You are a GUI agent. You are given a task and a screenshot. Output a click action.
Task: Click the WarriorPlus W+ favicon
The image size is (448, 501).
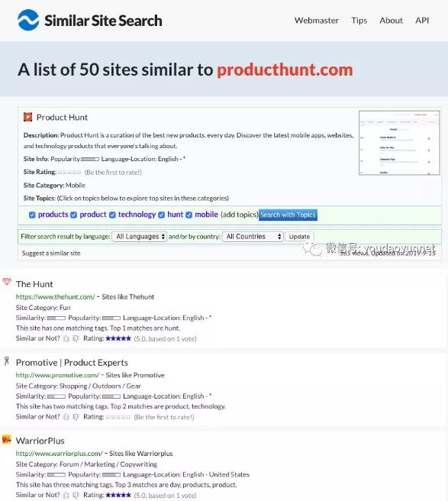pyautogui.click(x=7, y=440)
